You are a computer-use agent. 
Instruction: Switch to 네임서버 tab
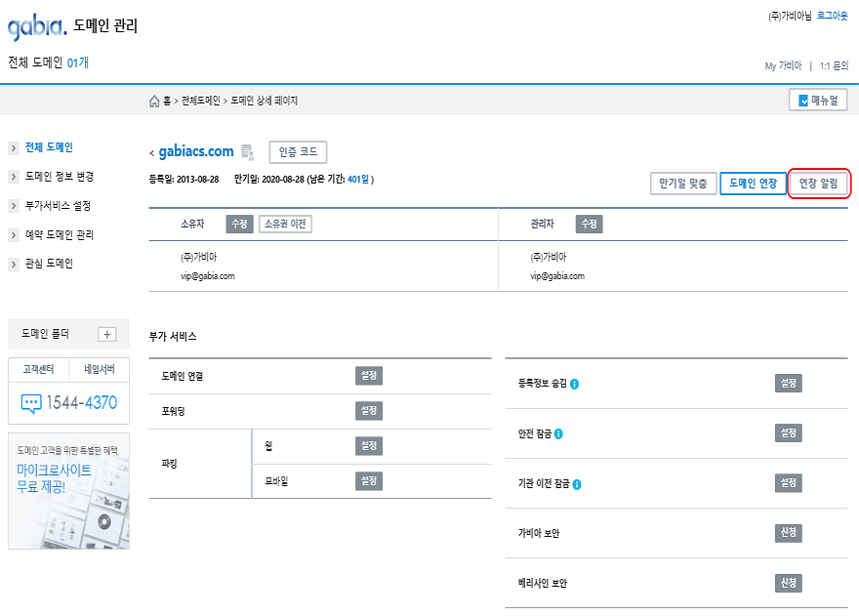coord(100,369)
